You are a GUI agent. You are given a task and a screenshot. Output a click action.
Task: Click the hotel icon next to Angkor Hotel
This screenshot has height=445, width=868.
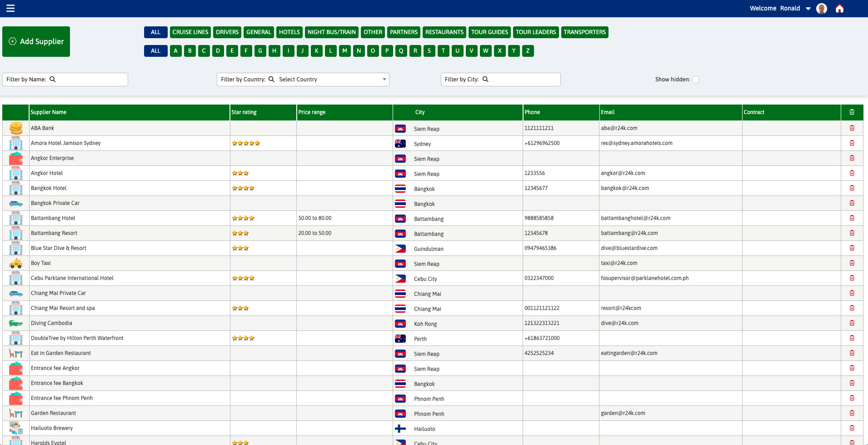16,173
